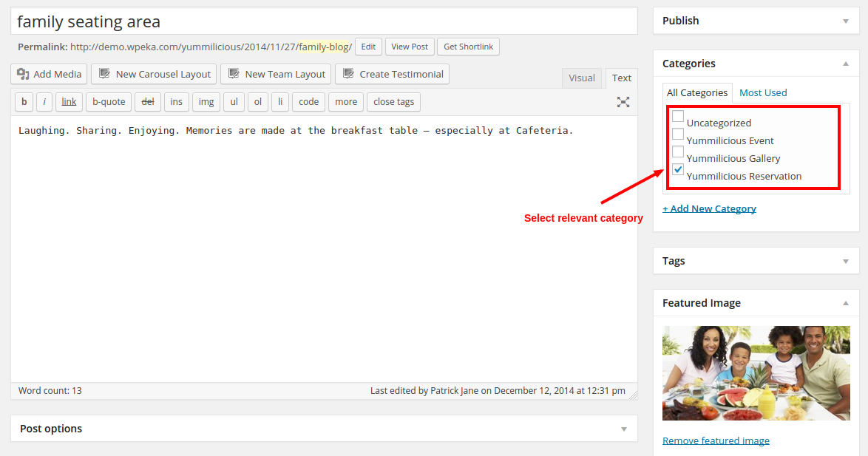The height and width of the screenshot is (456, 868).
Task: Open the Most Used categories tab
Action: coord(763,92)
